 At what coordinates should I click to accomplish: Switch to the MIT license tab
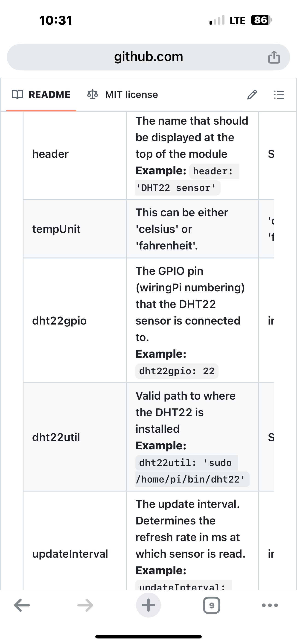point(131,95)
